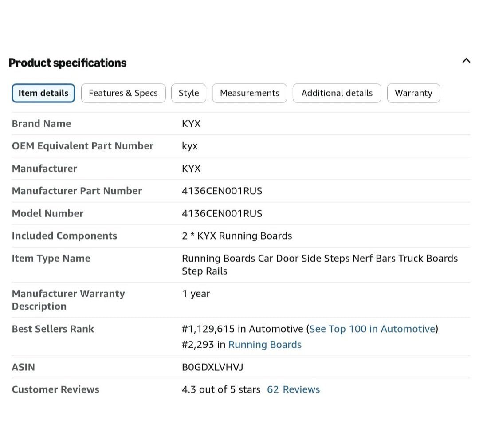Click the Manufacturer Warranty Description label
This screenshot has width=479, height=448.
pos(68,300)
